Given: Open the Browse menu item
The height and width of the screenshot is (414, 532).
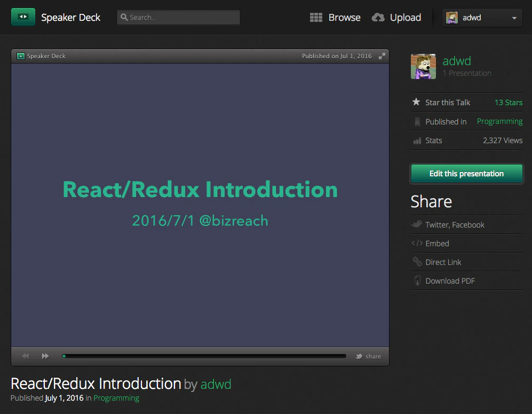Looking at the screenshot, I should coord(344,18).
